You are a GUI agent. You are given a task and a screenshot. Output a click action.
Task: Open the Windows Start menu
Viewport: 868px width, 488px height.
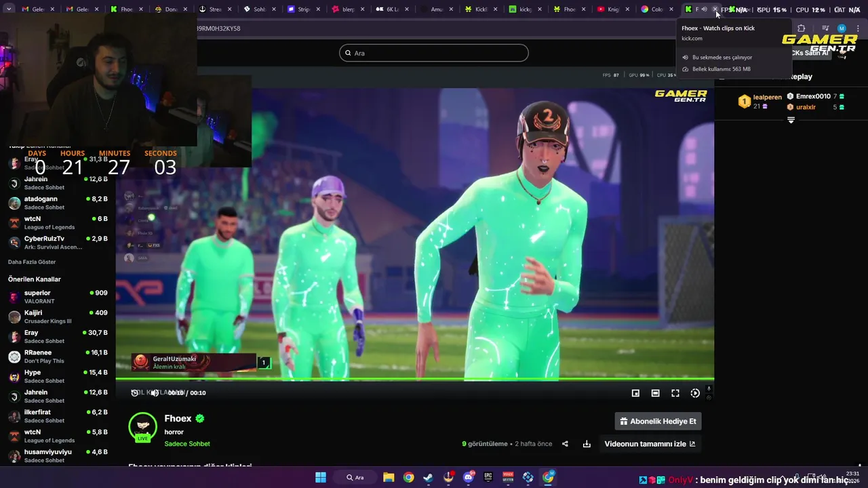coord(321,477)
